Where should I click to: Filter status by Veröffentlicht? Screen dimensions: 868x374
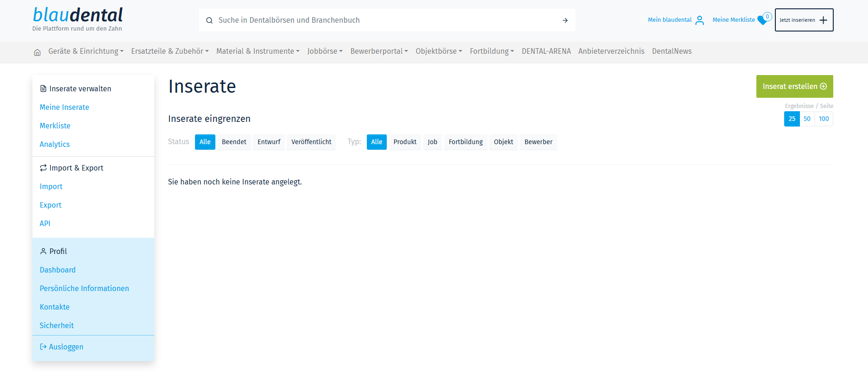[311, 142]
